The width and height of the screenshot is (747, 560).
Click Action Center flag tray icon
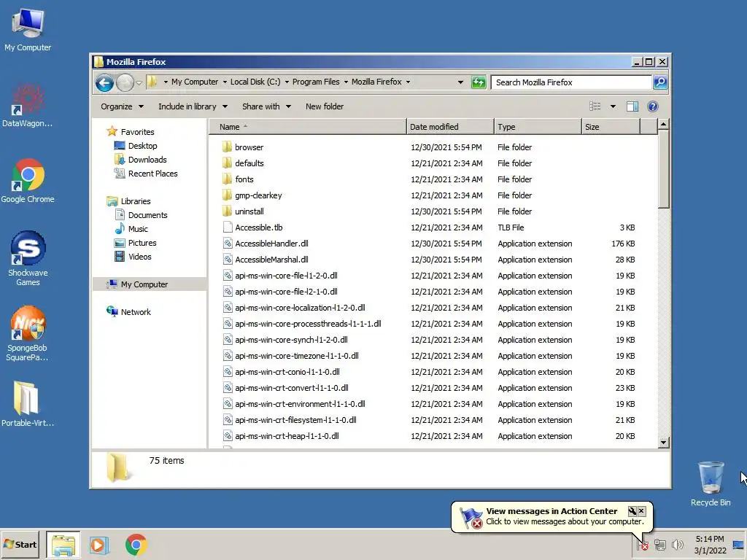[x=643, y=545]
